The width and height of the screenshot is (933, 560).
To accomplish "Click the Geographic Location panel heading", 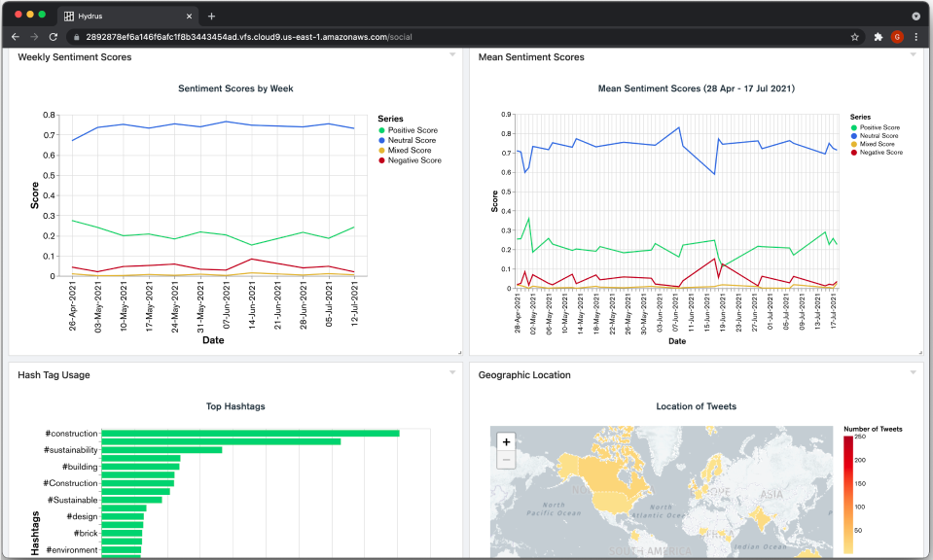I will (524, 375).
